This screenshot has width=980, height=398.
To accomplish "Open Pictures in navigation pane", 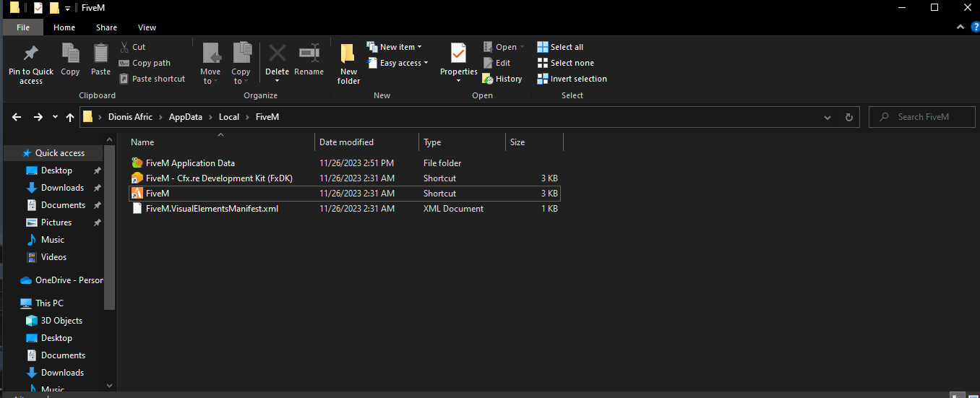I will [x=56, y=222].
